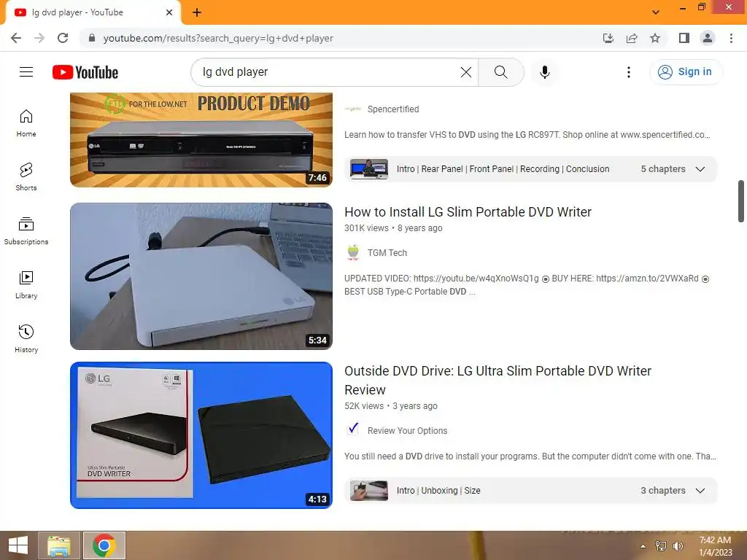Image resolution: width=747 pixels, height=560 pixels.
Task: Clear the search box with the X icon
Action: (x=466, y=72)
